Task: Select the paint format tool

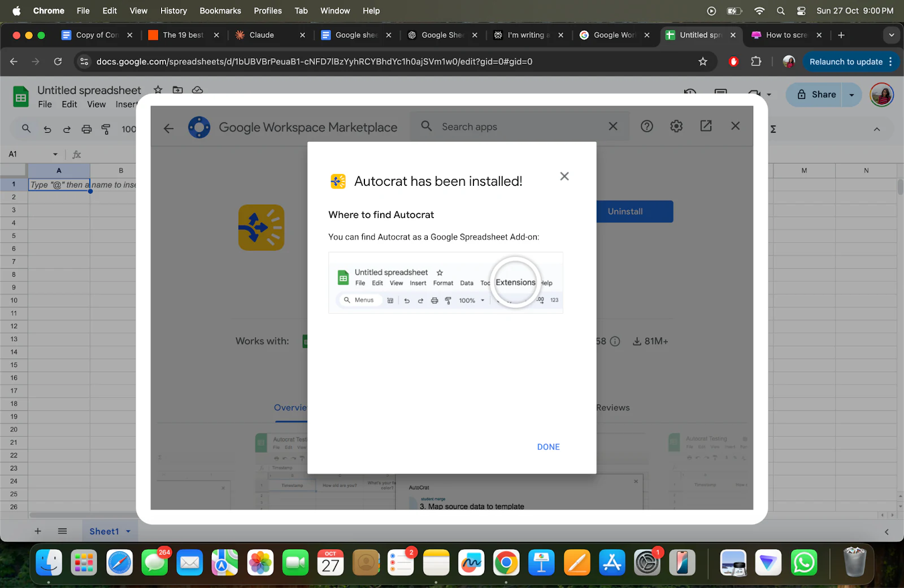Action: point(106,129)
